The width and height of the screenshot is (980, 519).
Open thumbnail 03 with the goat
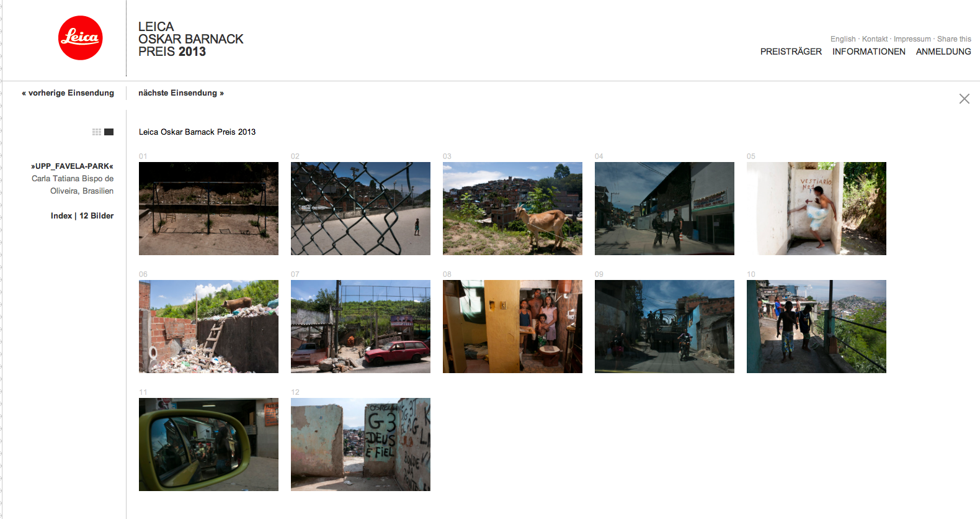[x=512, y=209]
